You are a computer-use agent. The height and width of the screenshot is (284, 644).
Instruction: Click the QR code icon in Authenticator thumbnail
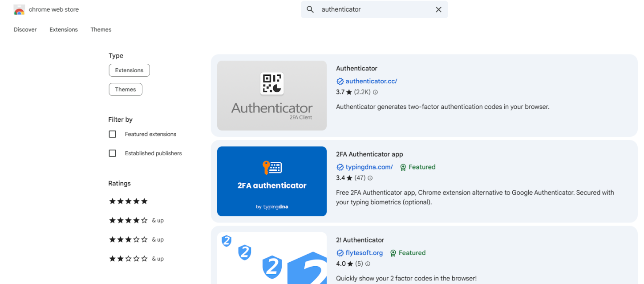(272, 84)
